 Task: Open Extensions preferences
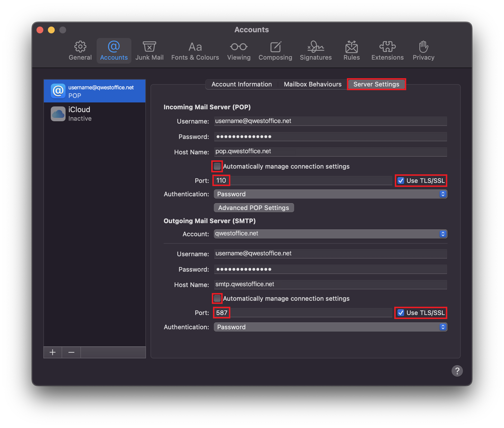[387, 51]
